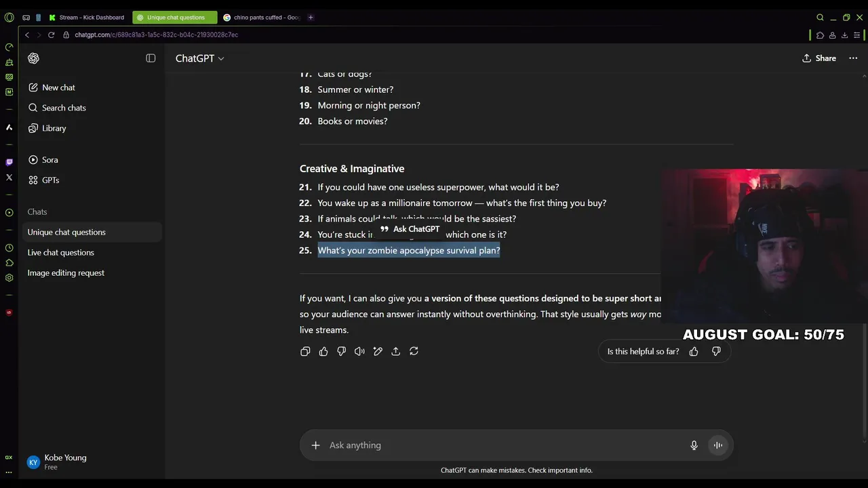Open X in the Opera sidebar
Screen dimensions: 868x488
9,178
